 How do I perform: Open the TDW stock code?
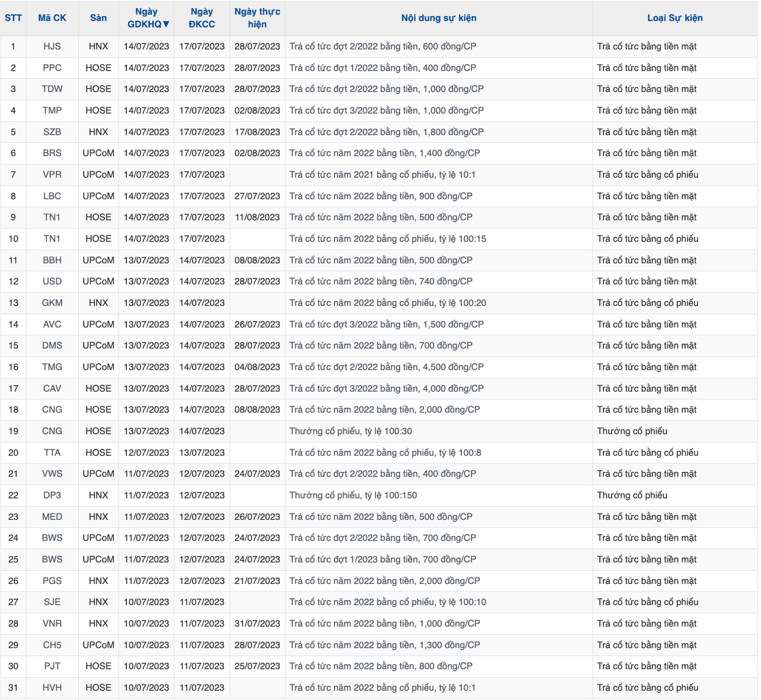click(52, 89)
